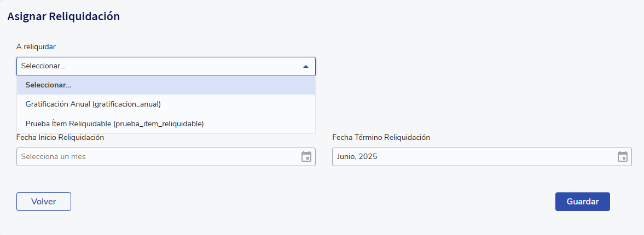Click the Junio, 2025 date value
This screenshot has width=644, height=235.
[357, 157]
